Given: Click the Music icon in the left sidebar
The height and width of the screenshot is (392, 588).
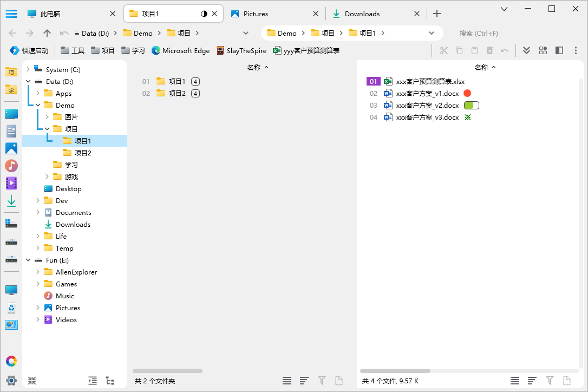Looking at the screenshot, I should [11, 166].
